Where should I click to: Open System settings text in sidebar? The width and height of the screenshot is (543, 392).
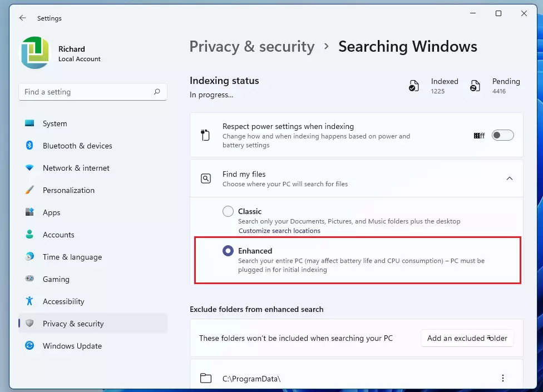point(55,123)
